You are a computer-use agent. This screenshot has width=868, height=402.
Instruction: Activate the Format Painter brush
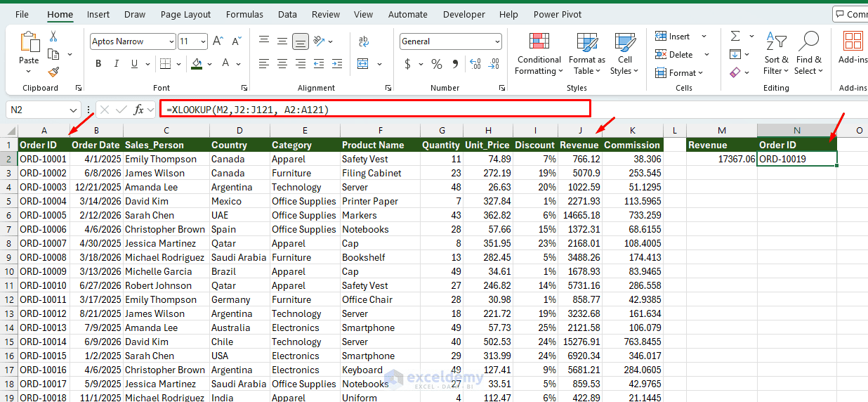pos(53,72)
